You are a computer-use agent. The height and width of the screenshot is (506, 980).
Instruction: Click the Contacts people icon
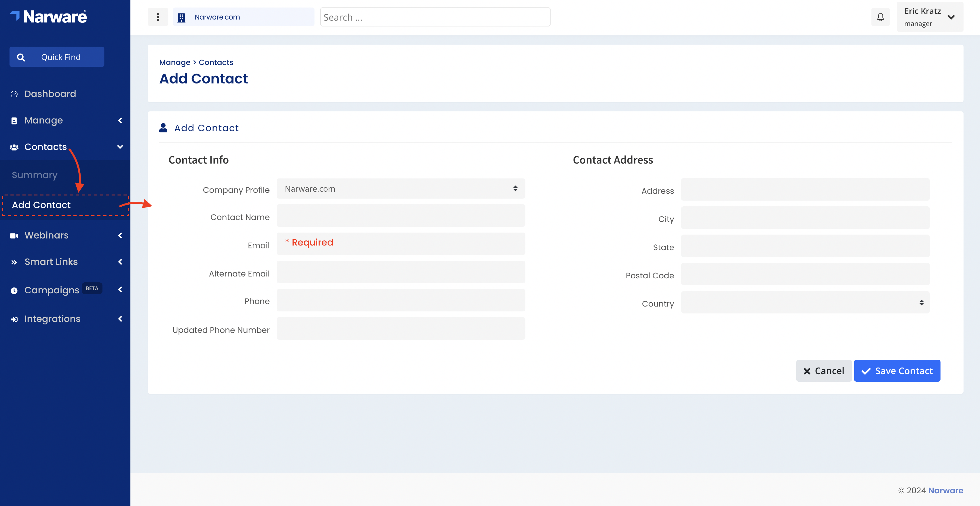[14, 147]
